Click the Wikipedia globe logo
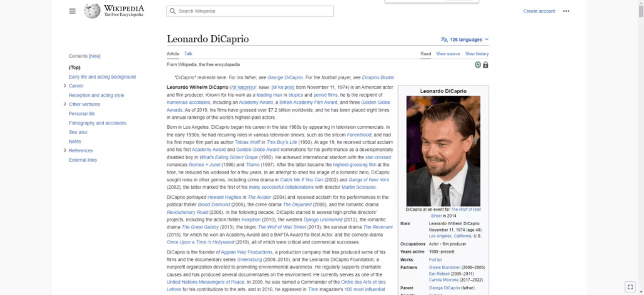The width and height of the screenshot is (644, 295). coord(92,11)
